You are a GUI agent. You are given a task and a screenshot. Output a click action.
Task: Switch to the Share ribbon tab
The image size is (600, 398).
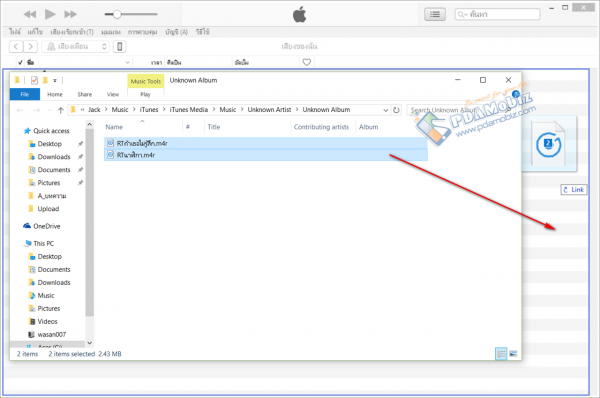point(85,94)
